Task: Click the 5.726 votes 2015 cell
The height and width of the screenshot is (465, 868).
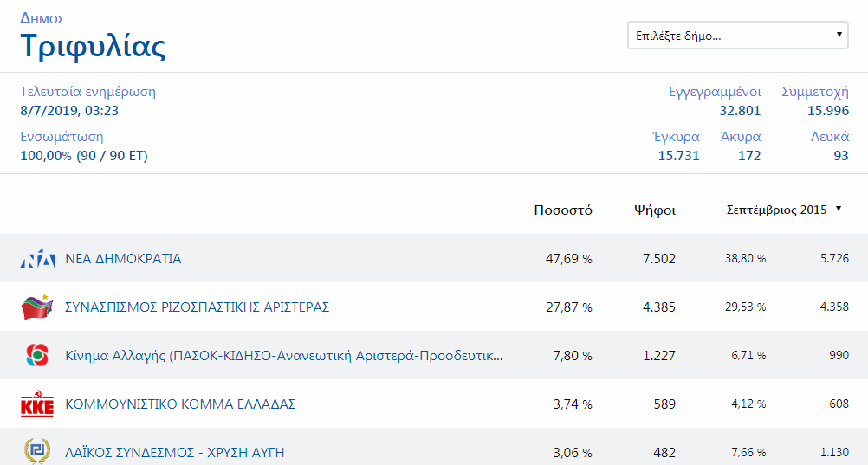Action: (x=834, y=259)
